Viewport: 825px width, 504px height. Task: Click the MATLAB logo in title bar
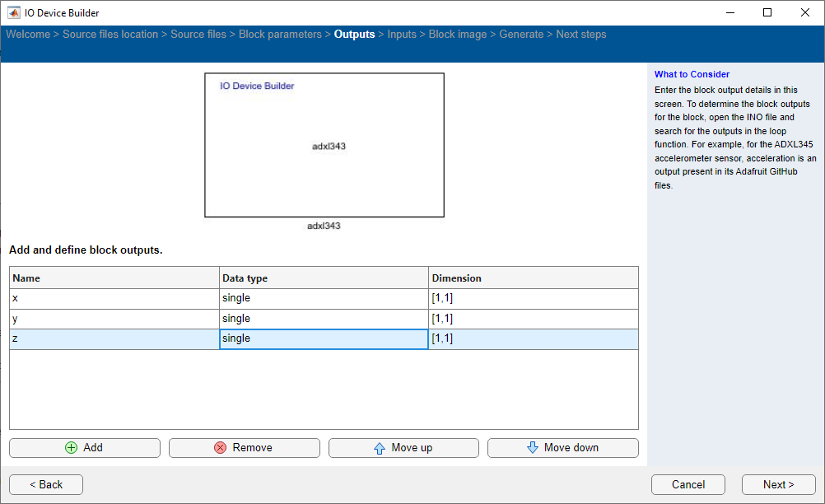coord(13,12)
